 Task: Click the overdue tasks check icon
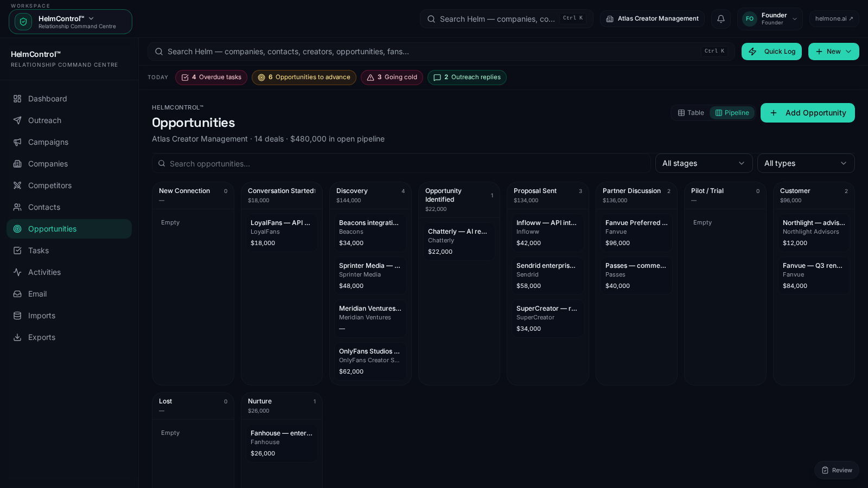pyautogui.click(x=185, y=78)
